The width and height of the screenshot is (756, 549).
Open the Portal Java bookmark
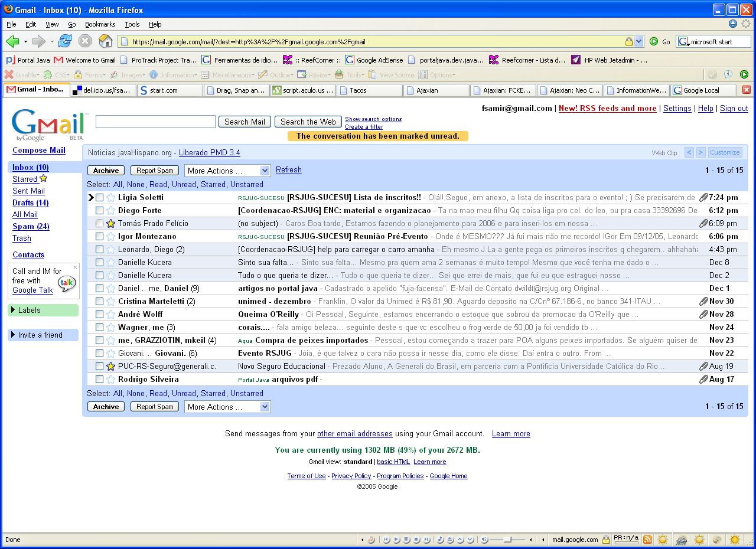(28, 60)
